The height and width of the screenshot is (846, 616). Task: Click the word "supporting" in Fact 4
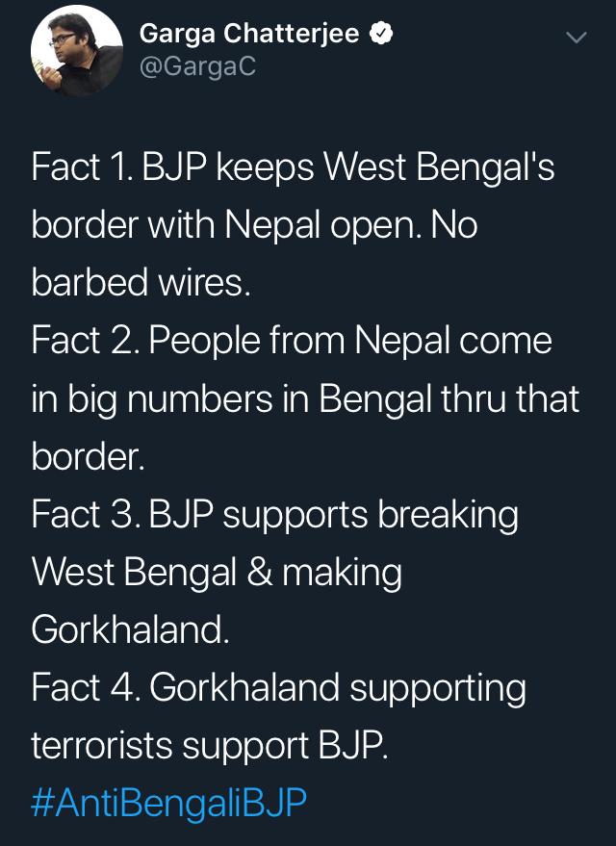point(438,689)
